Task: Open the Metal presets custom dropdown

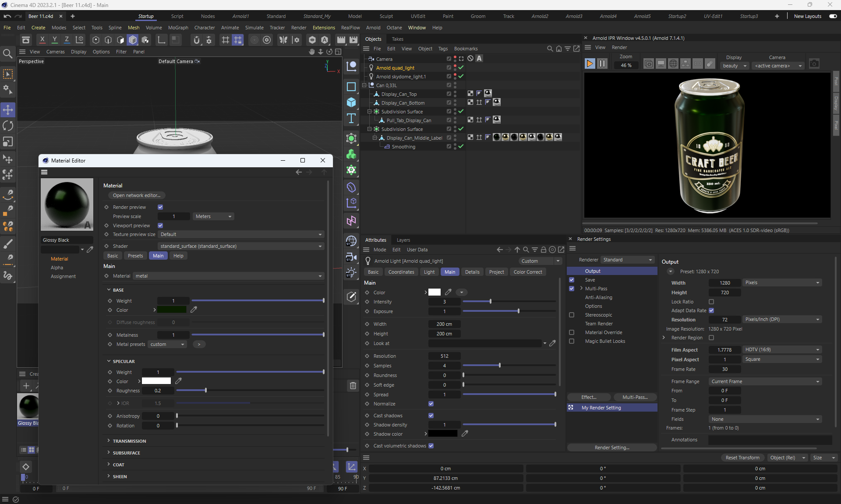Action: coord(167,344)
